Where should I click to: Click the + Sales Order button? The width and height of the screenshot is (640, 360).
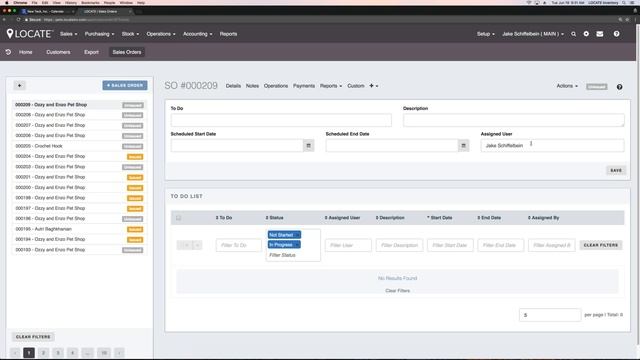(125, 85)
